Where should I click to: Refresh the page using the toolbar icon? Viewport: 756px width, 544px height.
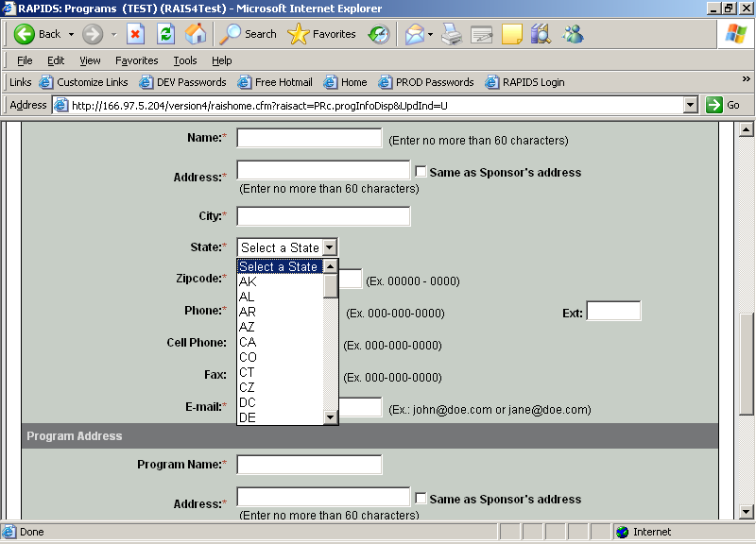pos(165,34)
